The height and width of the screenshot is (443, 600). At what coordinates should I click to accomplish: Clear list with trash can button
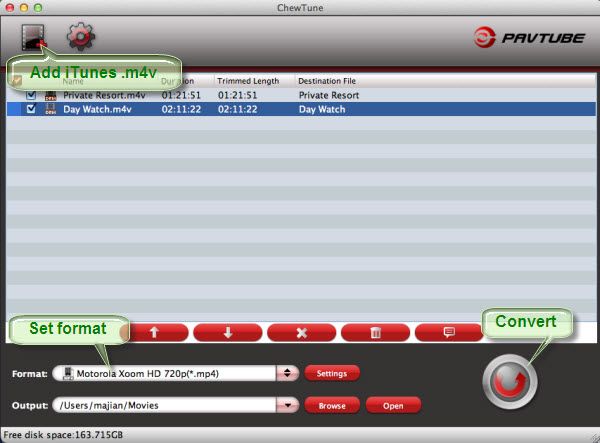[375, 332]
